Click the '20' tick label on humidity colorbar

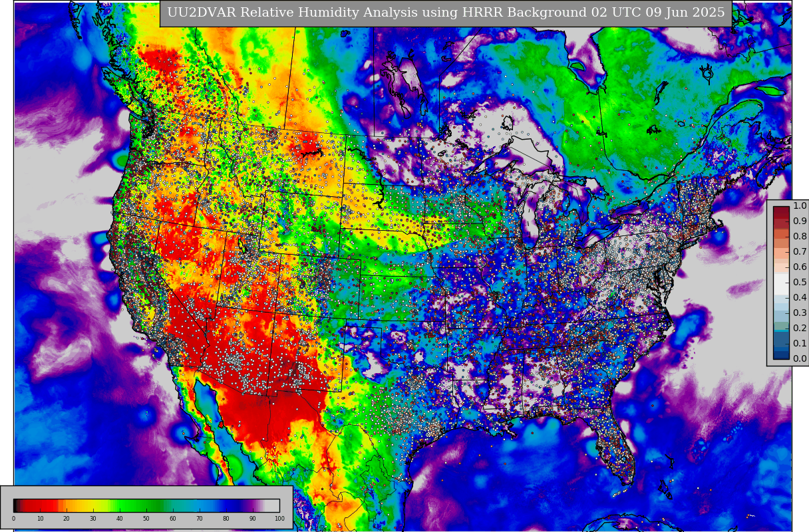[x=67, y=519]
